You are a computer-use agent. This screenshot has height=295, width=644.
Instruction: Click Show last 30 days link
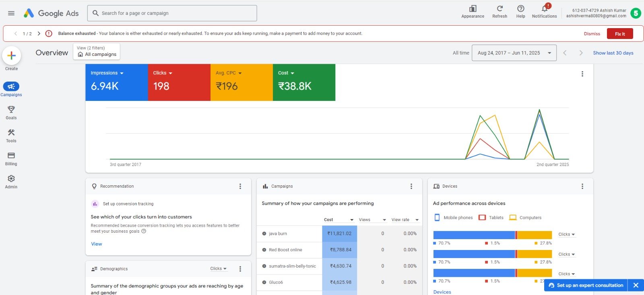click(613, 53)
